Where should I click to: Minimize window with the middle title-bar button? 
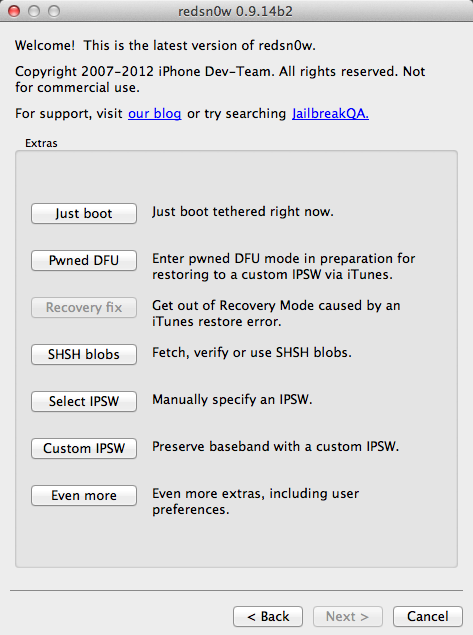tap(34, 11)
